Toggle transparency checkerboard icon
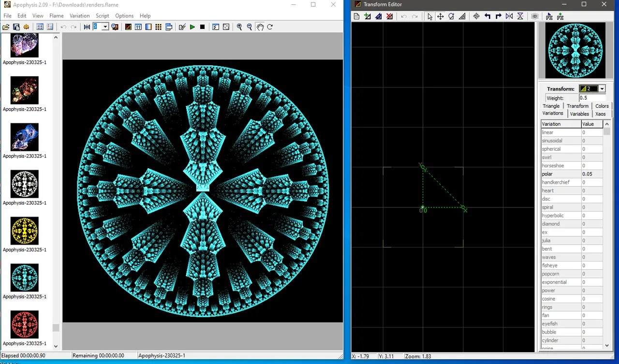619x364 pixels. click(x=226, y=27)
